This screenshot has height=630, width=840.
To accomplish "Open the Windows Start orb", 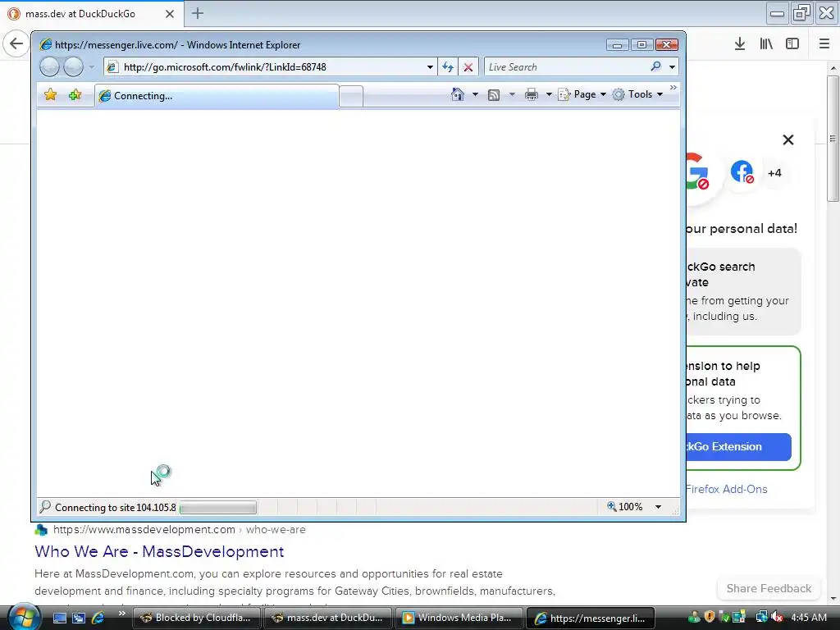I will click(x=22, y=616).
